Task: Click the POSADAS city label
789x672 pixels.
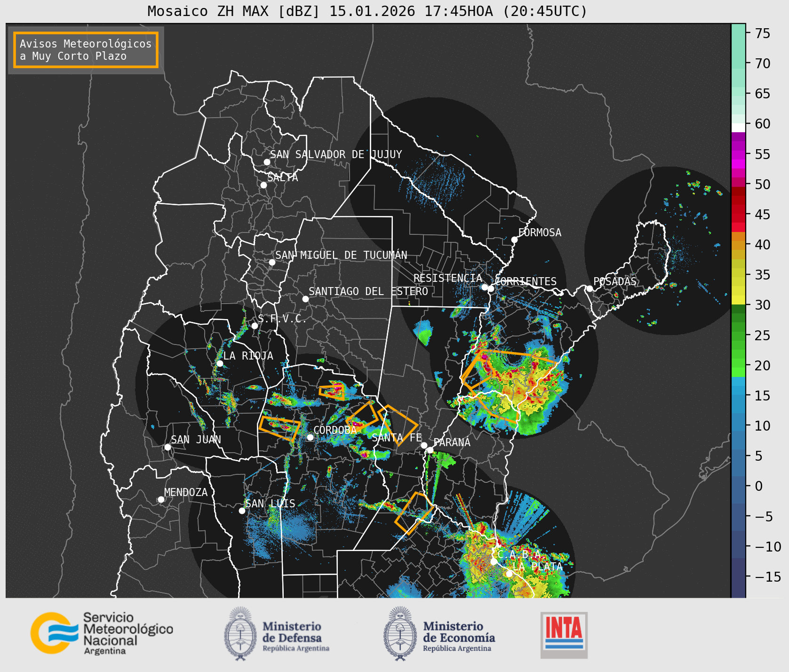Action: [614, 281]
